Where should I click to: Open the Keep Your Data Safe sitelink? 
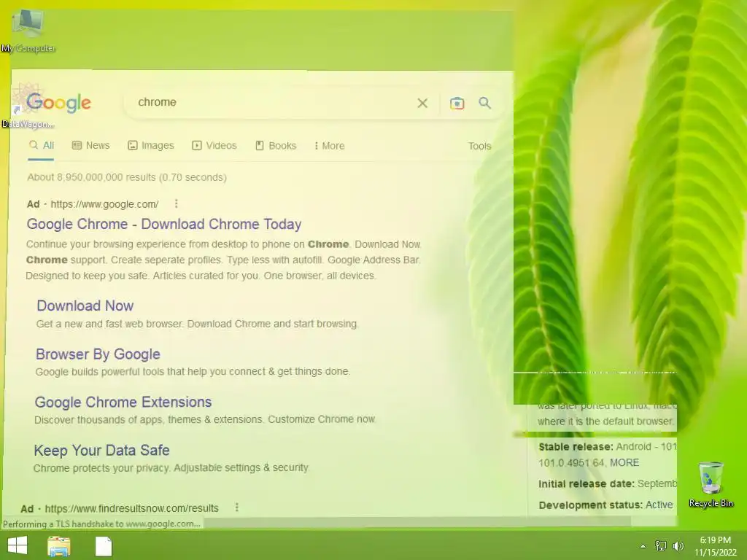(x=101, y=450)
